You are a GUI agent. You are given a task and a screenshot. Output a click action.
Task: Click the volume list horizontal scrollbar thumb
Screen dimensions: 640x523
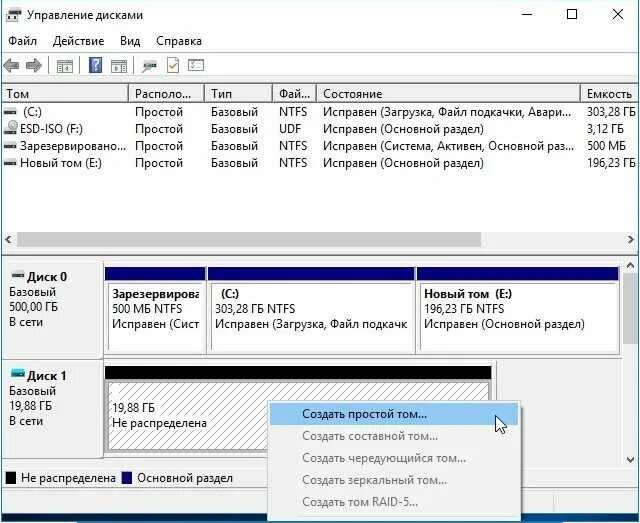pos(249,239)
